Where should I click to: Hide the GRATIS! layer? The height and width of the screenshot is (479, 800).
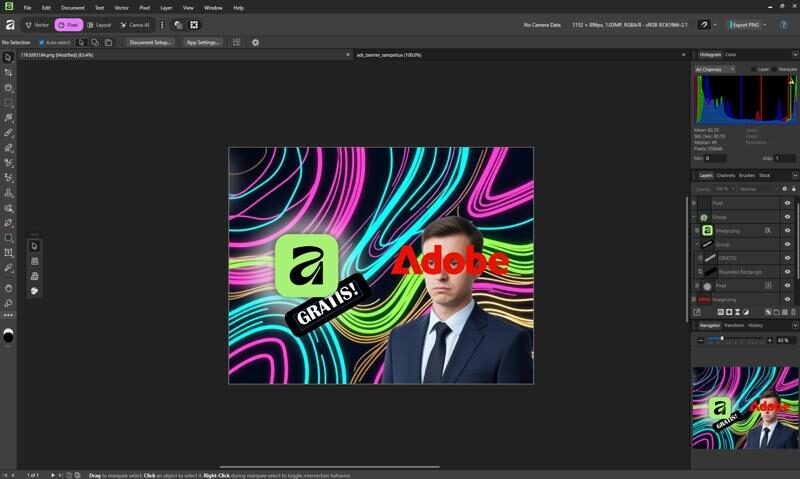[787, 258]
